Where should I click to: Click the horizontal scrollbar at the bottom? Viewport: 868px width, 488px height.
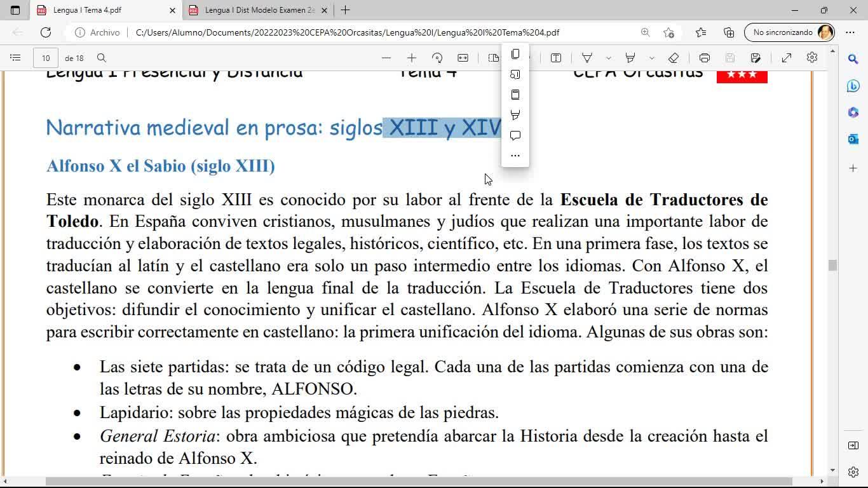419,481
